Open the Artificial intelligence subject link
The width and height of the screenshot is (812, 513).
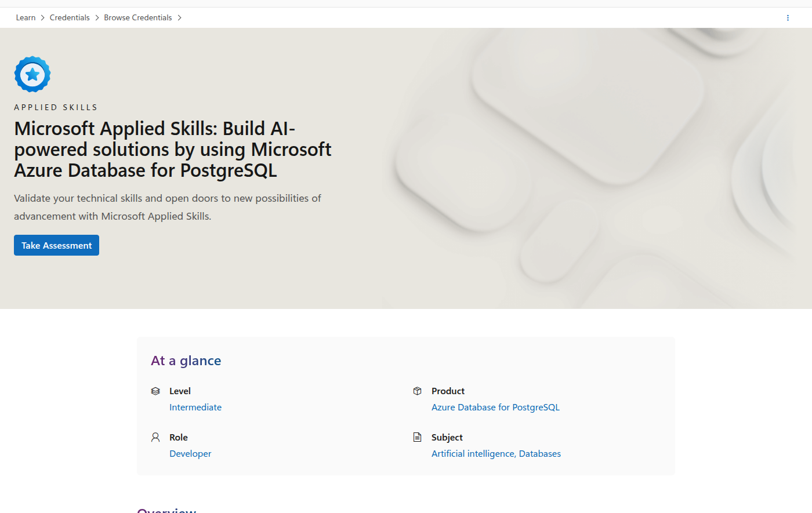(x=473, y=454)
